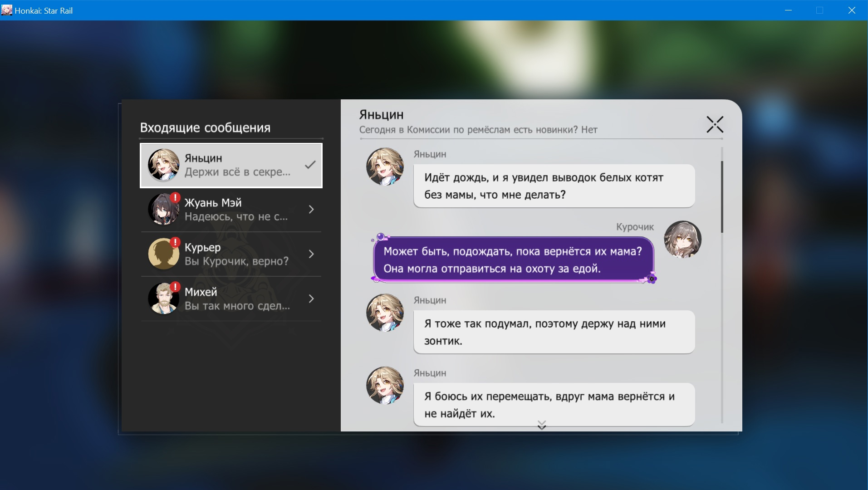Image resolution: width=868 pixels, height=490 pixels.
Task: Click Яньцин avatar beside the umbrella message
Action: pos(385,313)
